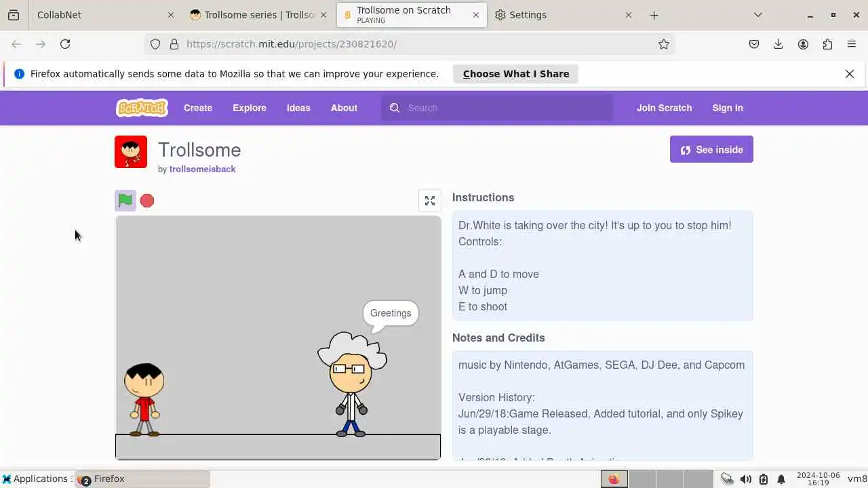Open the Create menu item
868x488 pixels.
(x=198, y=108)
